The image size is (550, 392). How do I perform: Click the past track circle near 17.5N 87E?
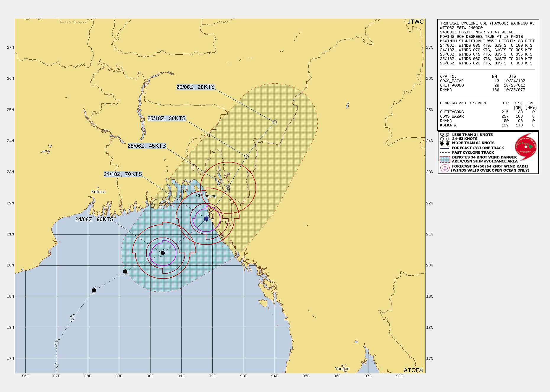point(57,343)
